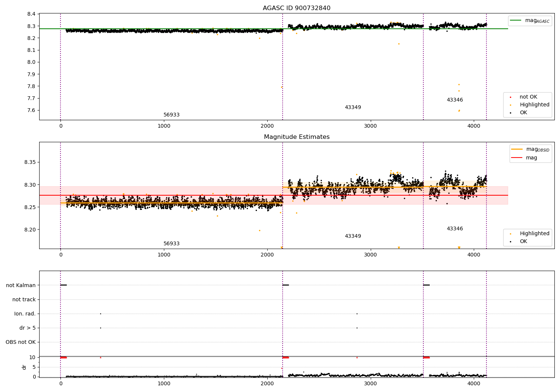Click the 7.9 y-axis tick label
Viewport: 560px width, 392px height.
tap(31, 74)
